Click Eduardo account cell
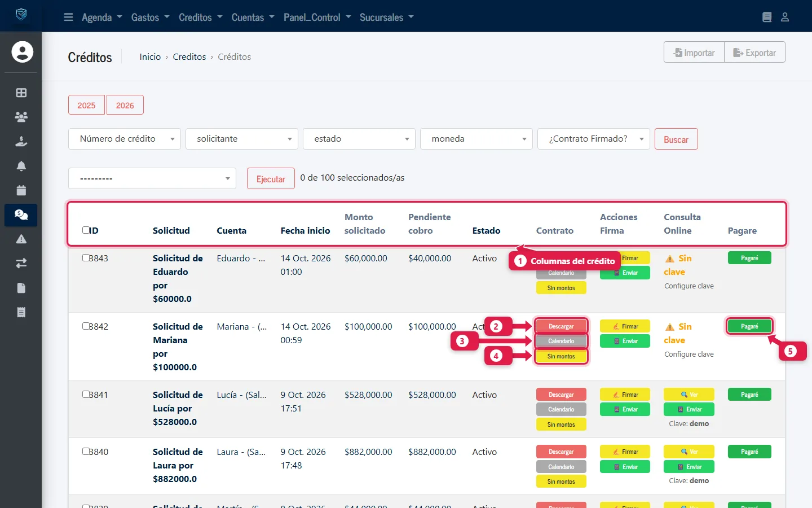The image size is (812, 508). coord(241,258)
